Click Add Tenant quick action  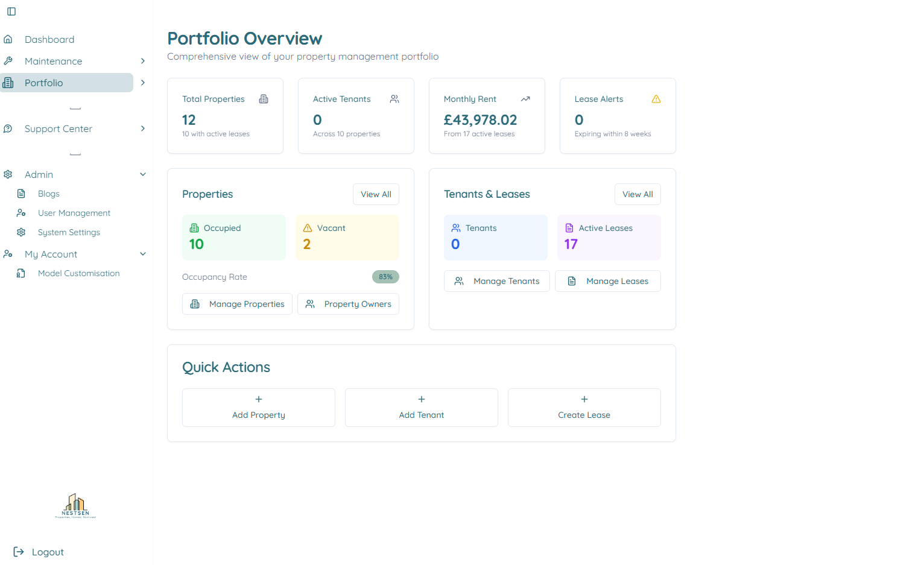click(421, 408)
